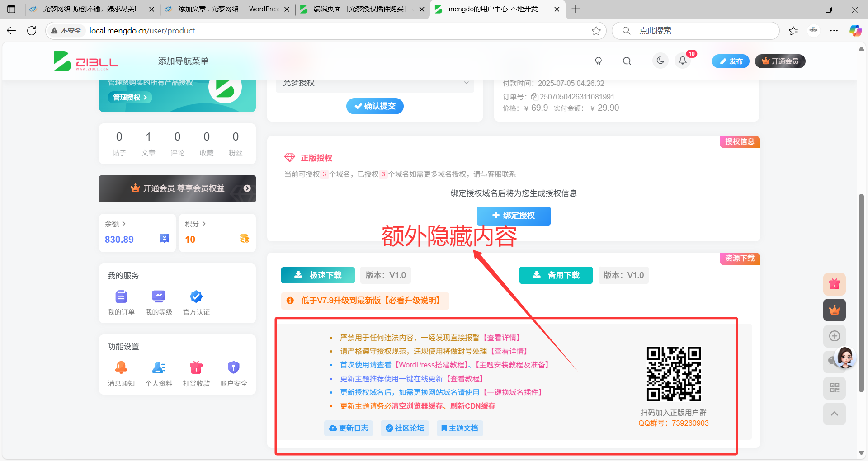
Task: Open browser favorites list icon
Action: (793, 31)
